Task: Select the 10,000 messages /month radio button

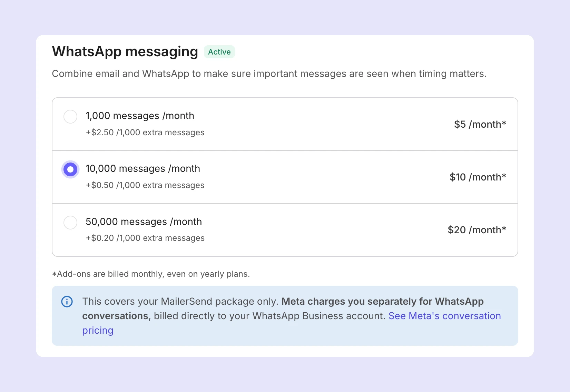Action: click(70, 169)
